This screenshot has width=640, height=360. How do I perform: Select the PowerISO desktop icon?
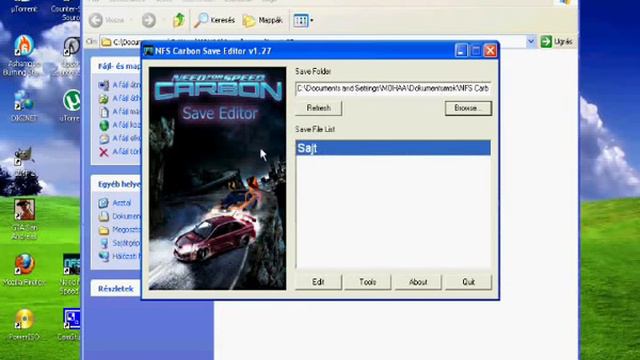tap(24, 325)
